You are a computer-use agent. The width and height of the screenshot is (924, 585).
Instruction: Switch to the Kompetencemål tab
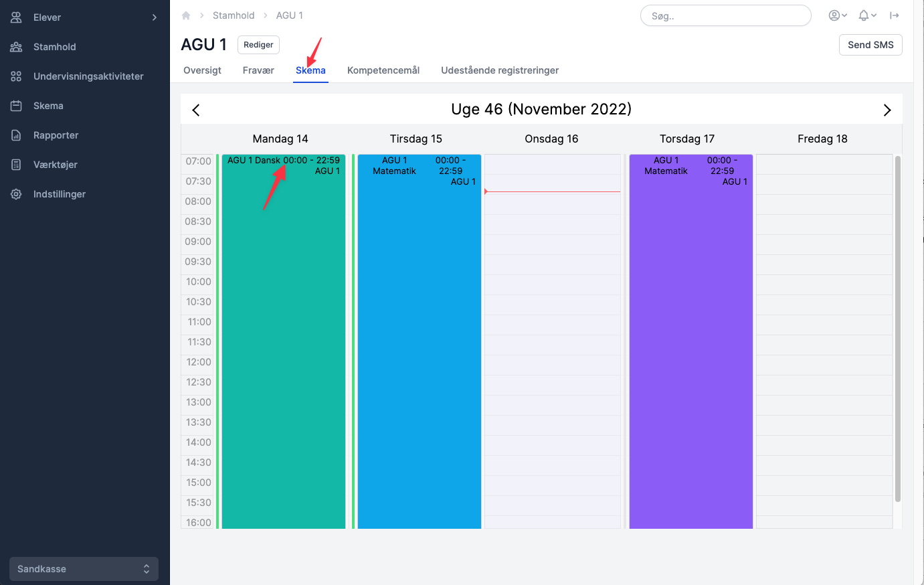coord(383,70)
